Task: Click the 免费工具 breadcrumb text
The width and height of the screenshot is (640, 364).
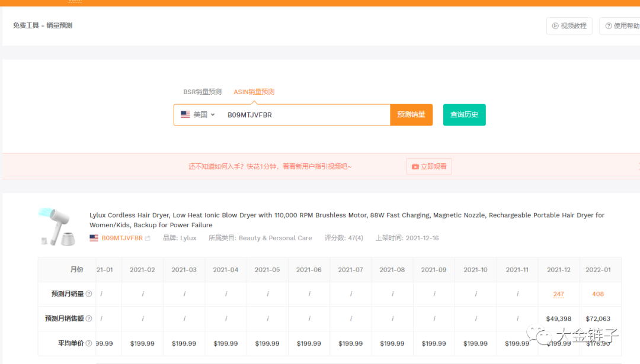Action: [25, 25]
